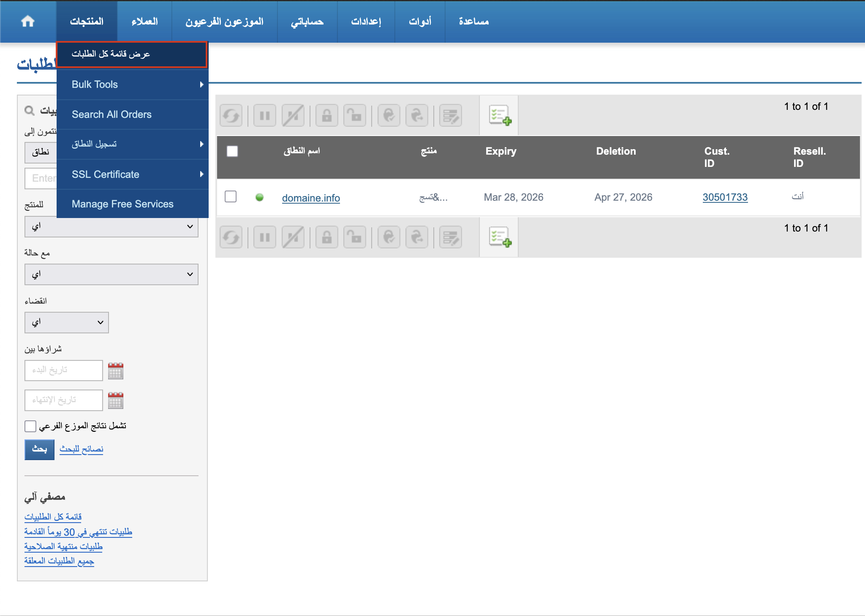865x616 pixels.
Task: Open the المنتجات menu
Action: [87, 21]
